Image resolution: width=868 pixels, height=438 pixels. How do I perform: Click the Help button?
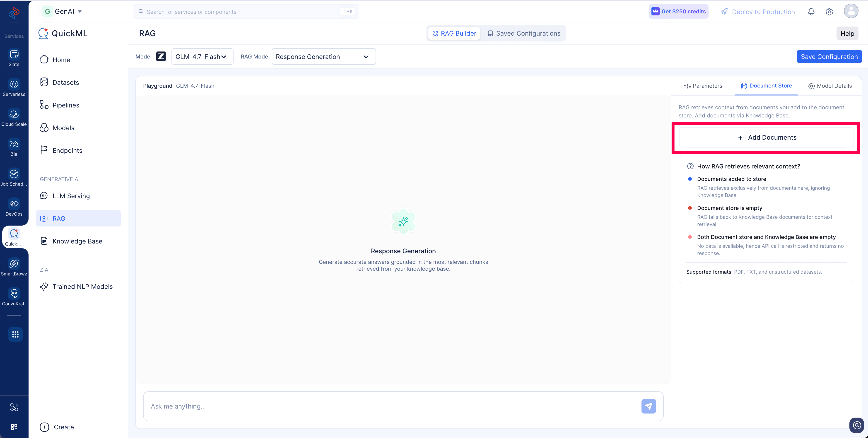(847, 33)
